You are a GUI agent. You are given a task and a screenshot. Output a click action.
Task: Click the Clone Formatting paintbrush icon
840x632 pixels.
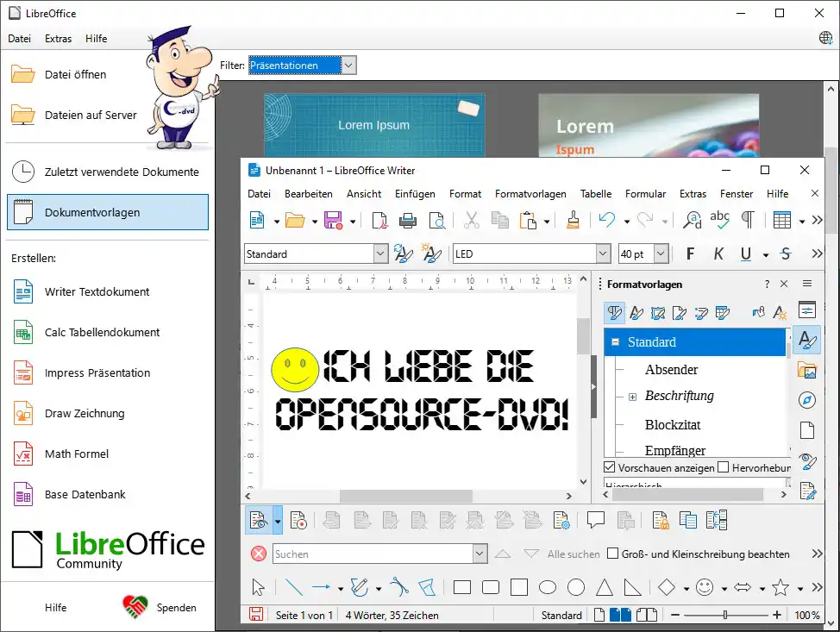[x=573, y=220]
